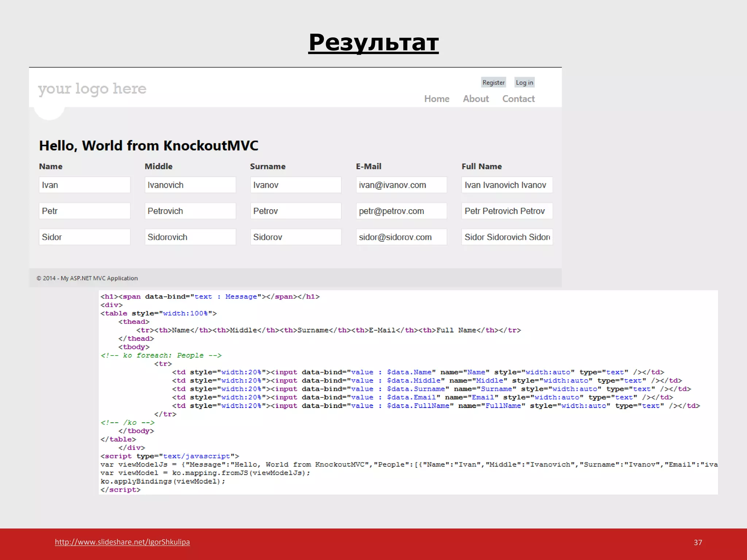Click the Full Name field Ivan Ivanovich Ivanov
This screenshot has height=560, width=747.
tap(507, 185)
